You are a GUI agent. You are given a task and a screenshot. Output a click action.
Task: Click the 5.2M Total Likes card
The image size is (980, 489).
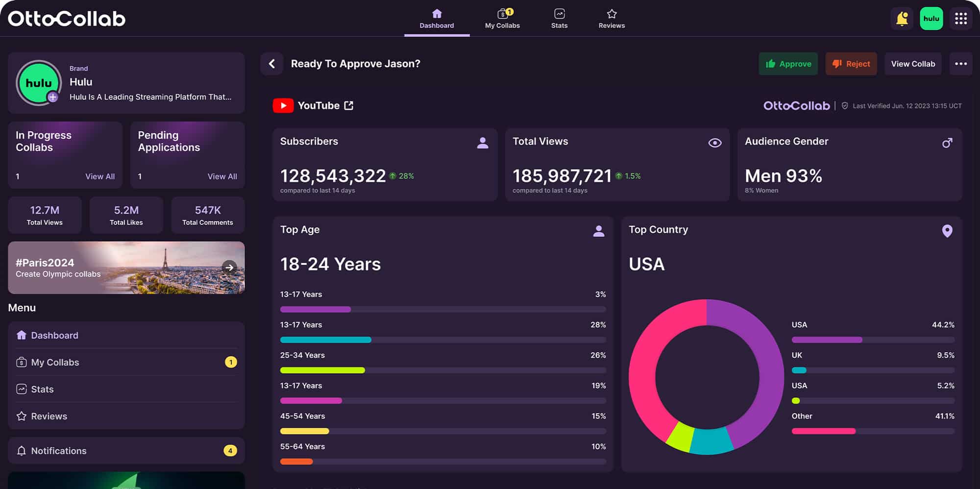tap(126, 215)
